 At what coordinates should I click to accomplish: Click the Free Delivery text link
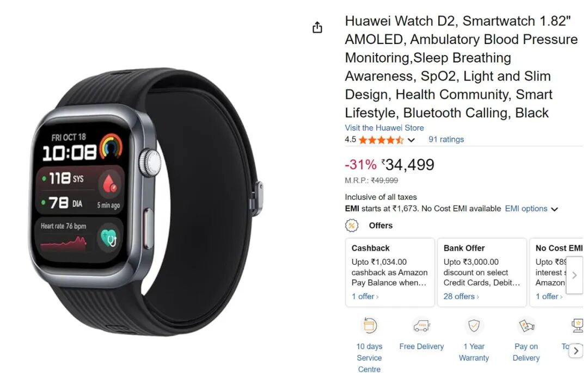tap(421, 346)
